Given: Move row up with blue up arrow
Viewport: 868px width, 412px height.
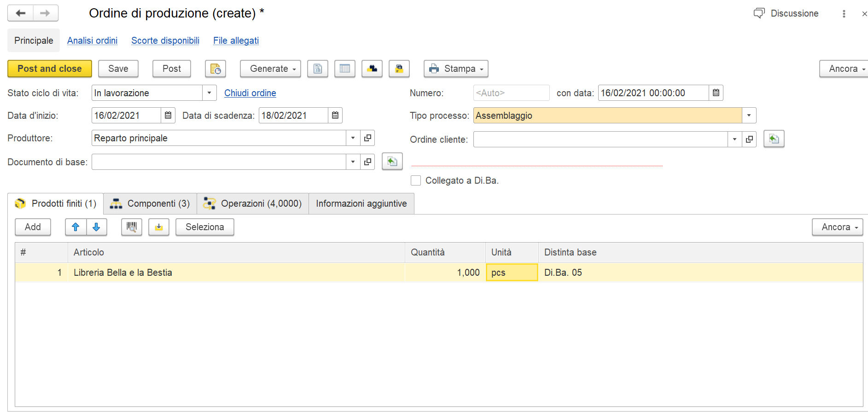Looking at the screenshot, I should pos(76,227).
